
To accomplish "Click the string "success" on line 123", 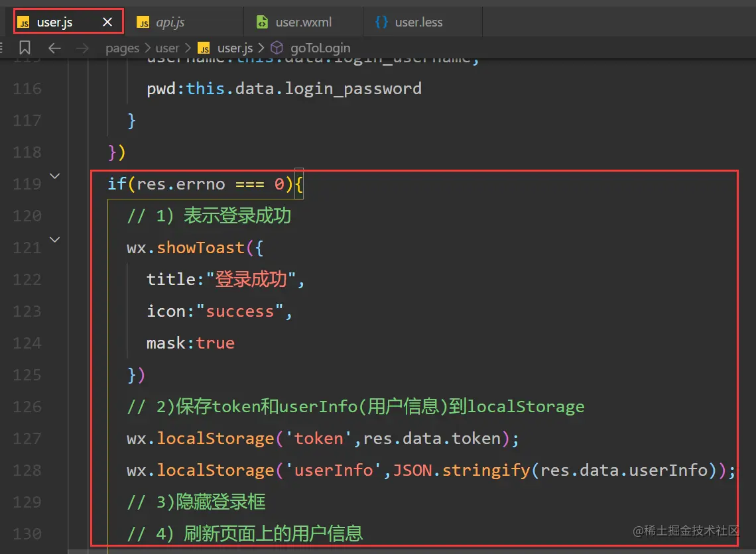I will coord(239,311).
